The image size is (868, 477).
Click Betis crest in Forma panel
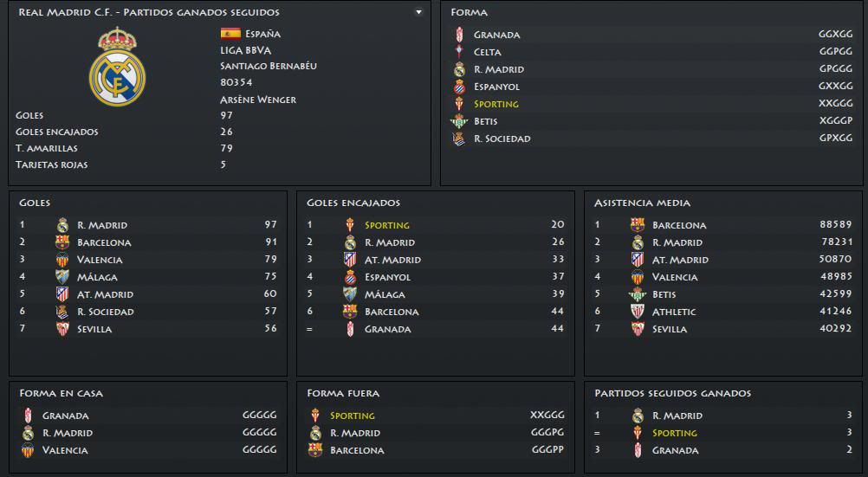pos(460,121)
